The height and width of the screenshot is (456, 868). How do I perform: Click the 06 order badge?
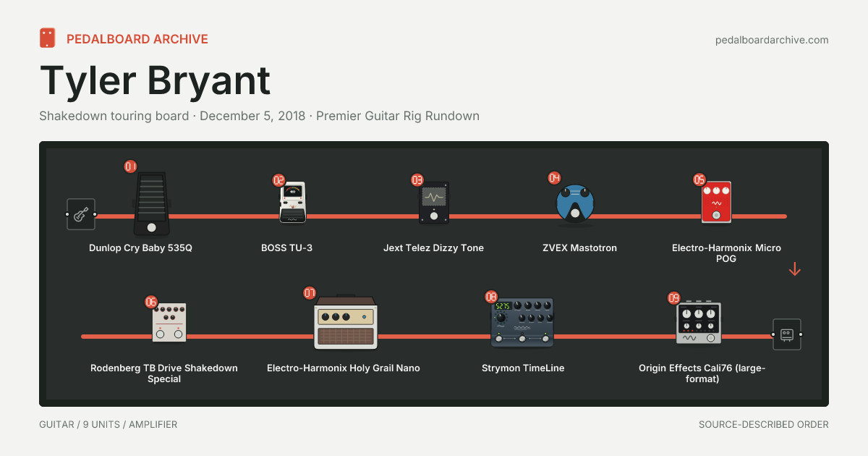[x=150, y=302]
